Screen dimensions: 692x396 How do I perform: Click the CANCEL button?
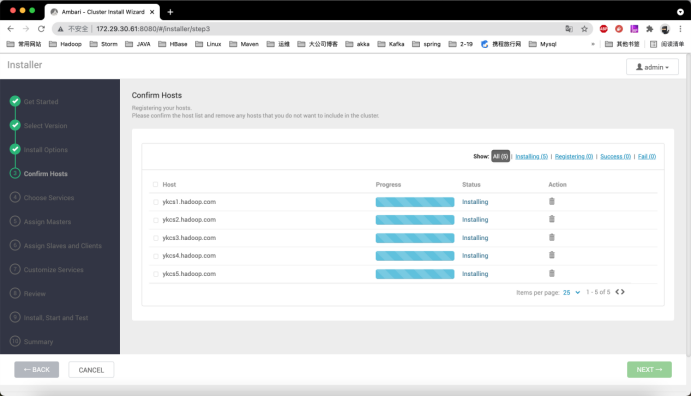[x=91, y=370]
